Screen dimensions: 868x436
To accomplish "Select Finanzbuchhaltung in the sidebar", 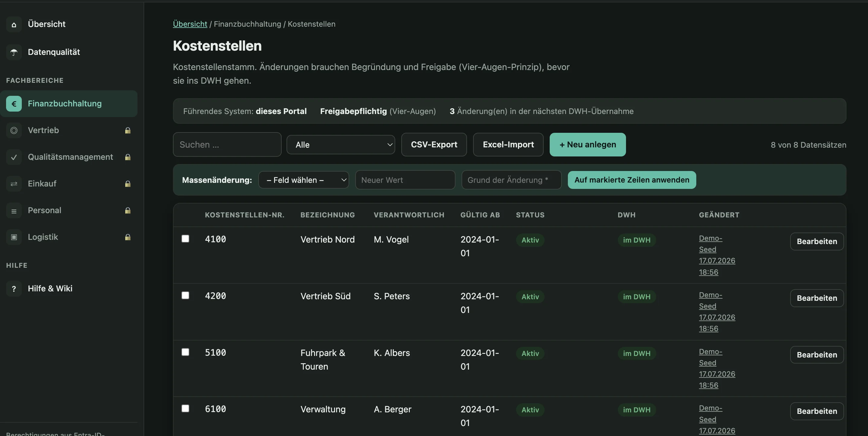I will (69, 104).
